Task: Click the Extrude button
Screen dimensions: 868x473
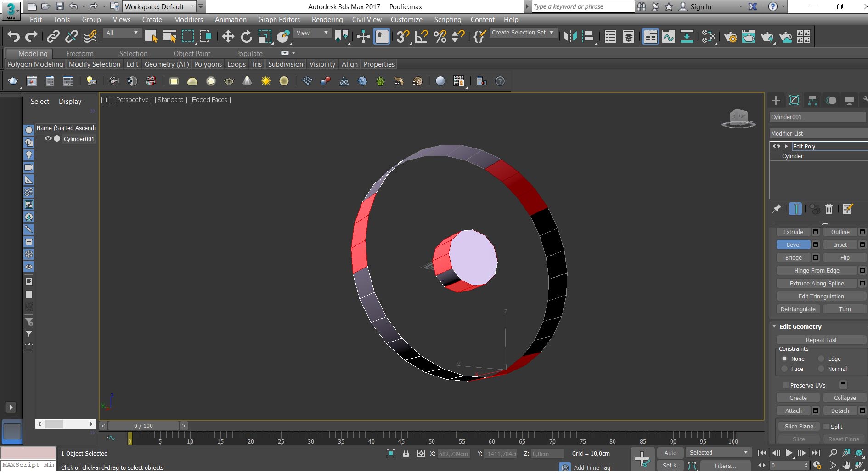Action: 793,232
